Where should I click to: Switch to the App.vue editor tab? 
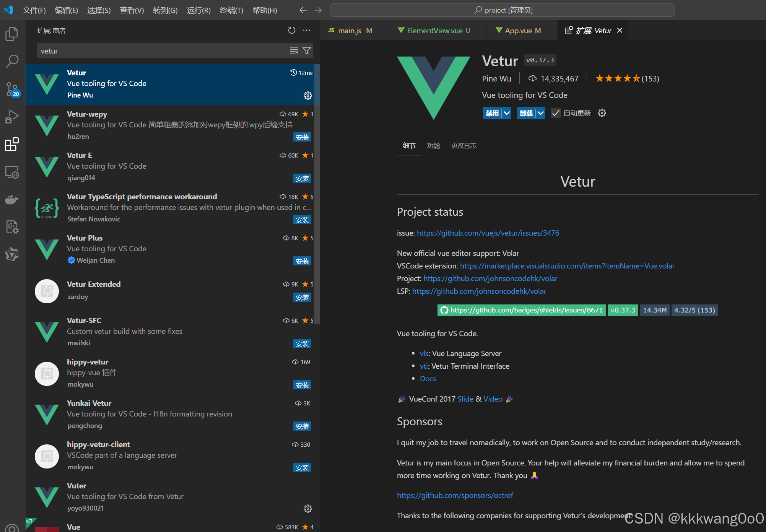pos(518,31)
